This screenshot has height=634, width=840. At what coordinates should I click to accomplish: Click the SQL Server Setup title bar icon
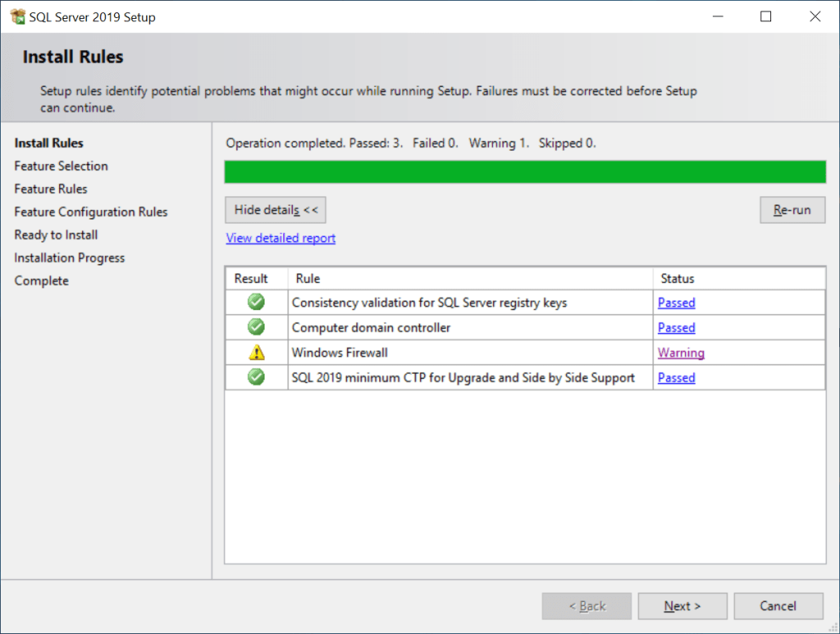point(15,16)
